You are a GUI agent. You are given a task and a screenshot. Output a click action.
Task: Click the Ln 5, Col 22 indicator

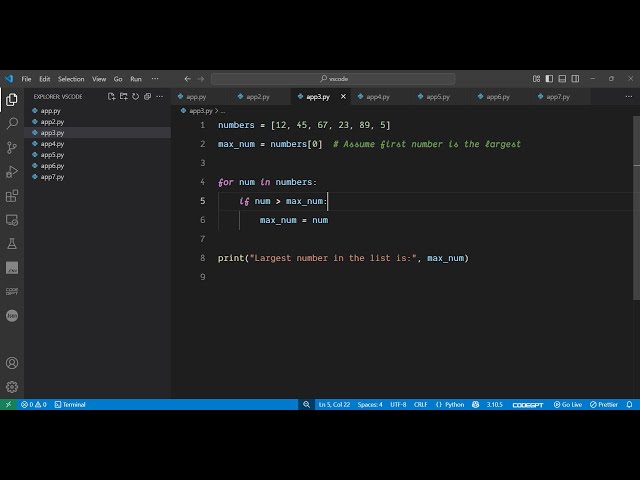pyautogui.click(x=334, y=404)
